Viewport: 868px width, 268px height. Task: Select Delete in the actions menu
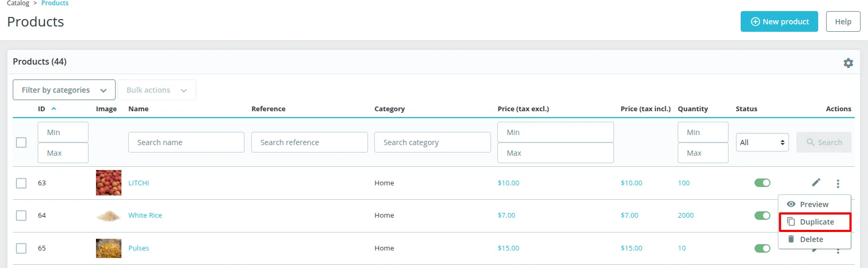[811, 239]
